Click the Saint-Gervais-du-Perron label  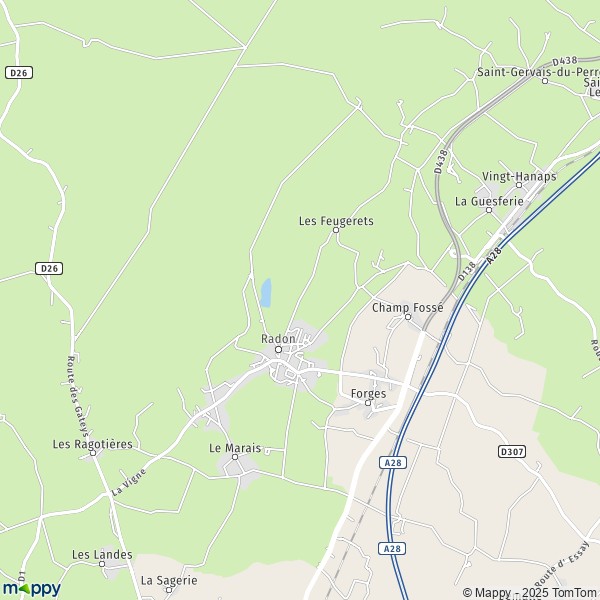pos(538,72)
